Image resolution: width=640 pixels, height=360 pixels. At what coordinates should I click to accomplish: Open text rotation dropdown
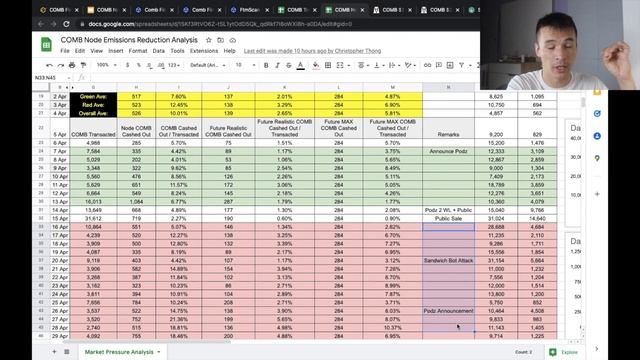(409, 65)
